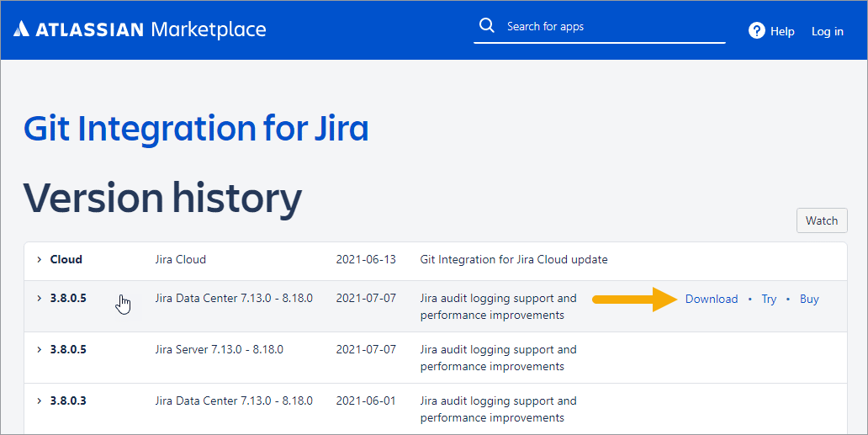Click the Atlassian triangle logo icon
Viewport: 868px width, 435px height.
[21, 30]
